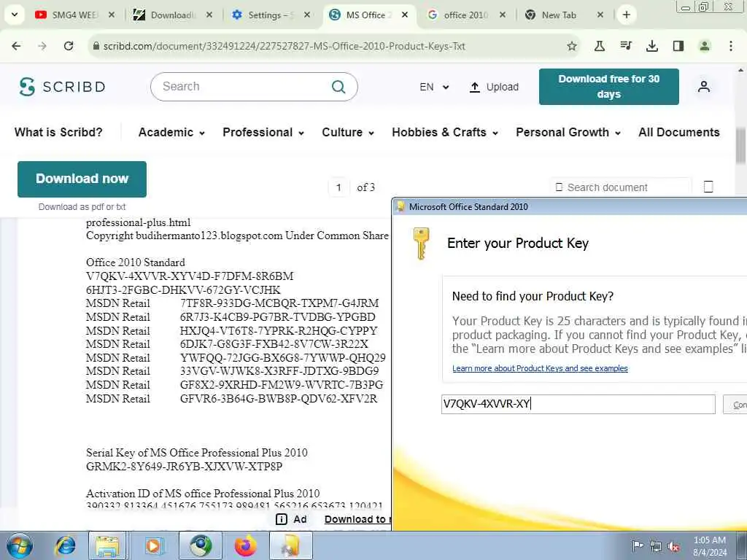747x560 pixels.
Task: Open the media controls icon
Action: (x=626, y=46)
